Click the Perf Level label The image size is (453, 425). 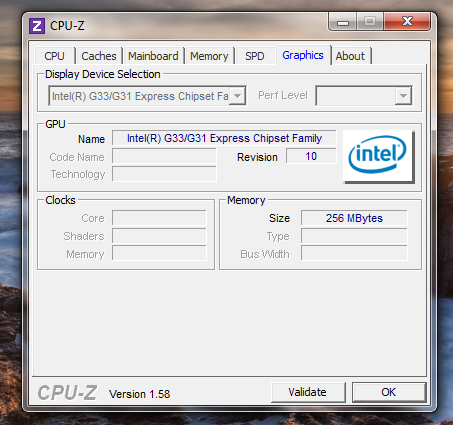[283, 96]
